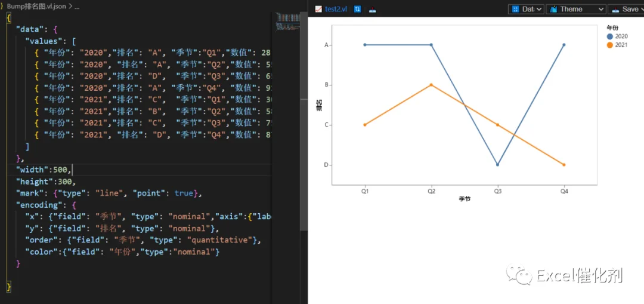Click the blue refresh preview icon
The image size is (644, 304).
coord(357,9)
